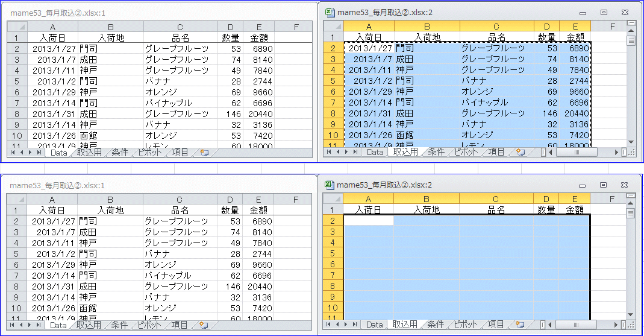
Task: Insert new worksheet icon in upper-left window
Action: click(204, 153)
